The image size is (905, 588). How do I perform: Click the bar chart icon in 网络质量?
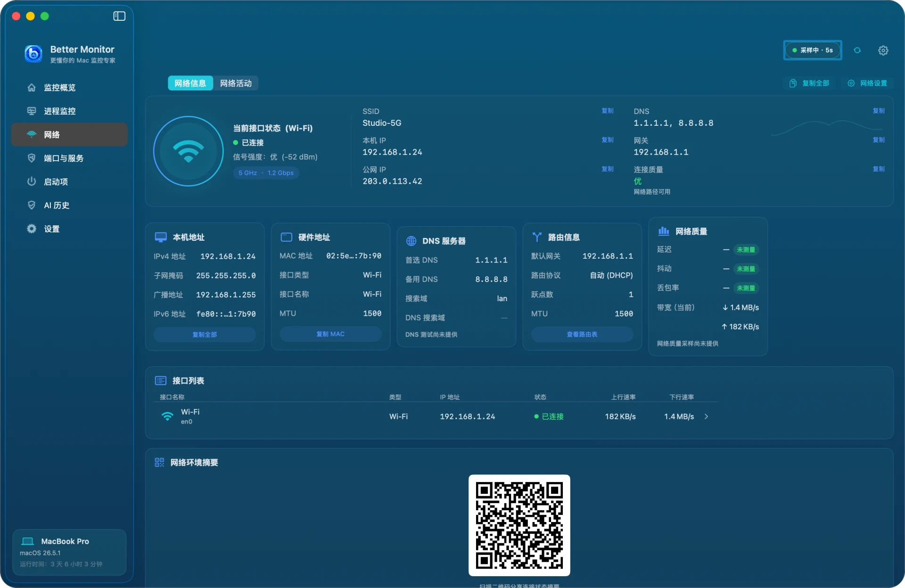[664, 231]
